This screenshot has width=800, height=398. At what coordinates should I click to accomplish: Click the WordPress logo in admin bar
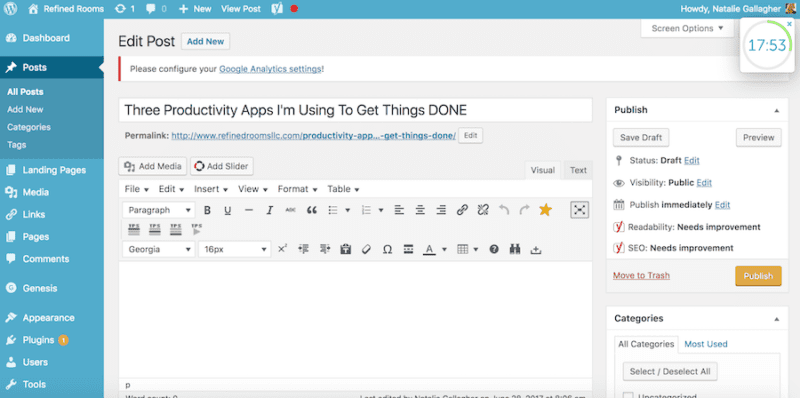tap(10, 9)
